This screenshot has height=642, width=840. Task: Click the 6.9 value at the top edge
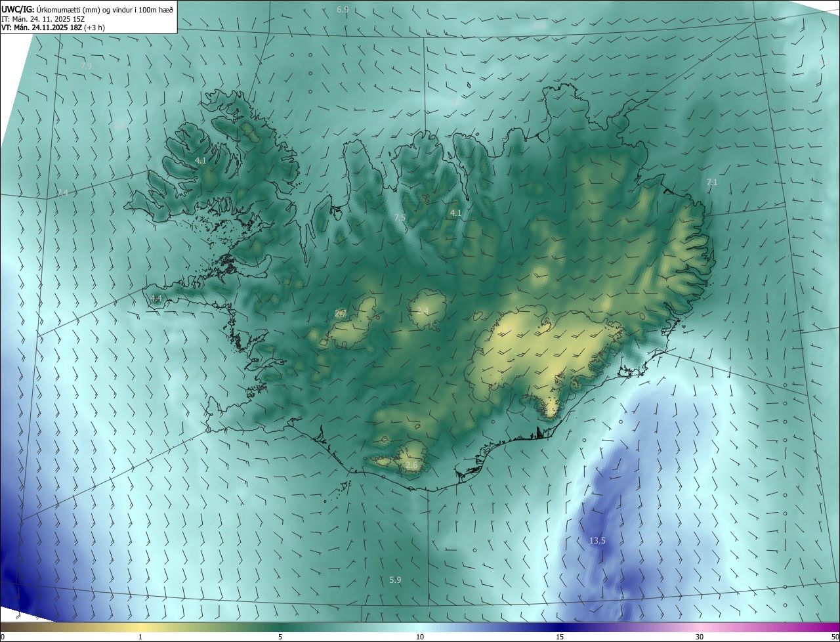click(343, 10)
